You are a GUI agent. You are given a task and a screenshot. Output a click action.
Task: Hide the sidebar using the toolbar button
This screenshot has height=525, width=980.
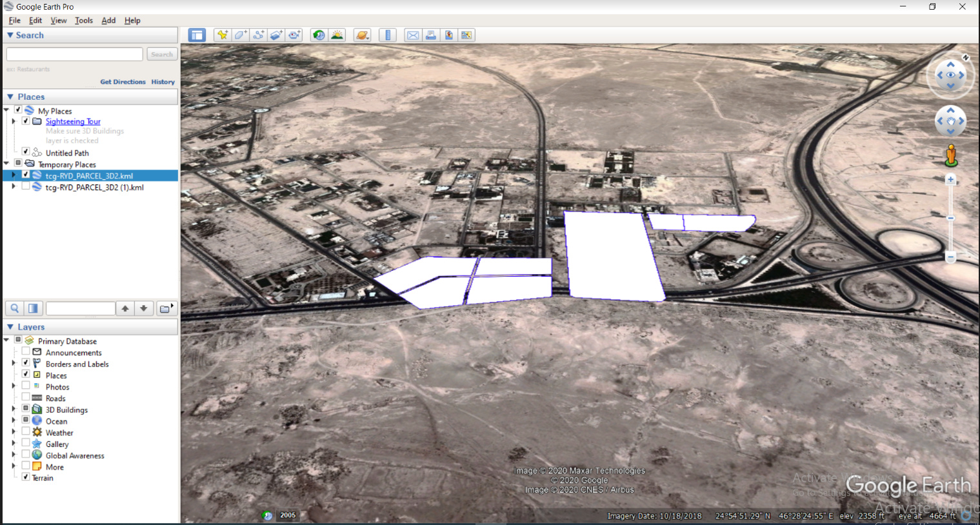(197, 35)
